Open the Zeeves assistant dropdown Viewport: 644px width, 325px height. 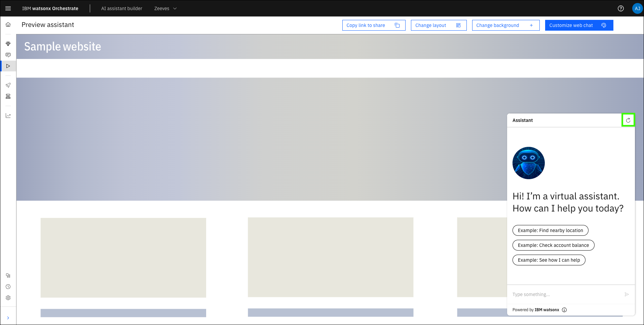[x=165, y=8]
